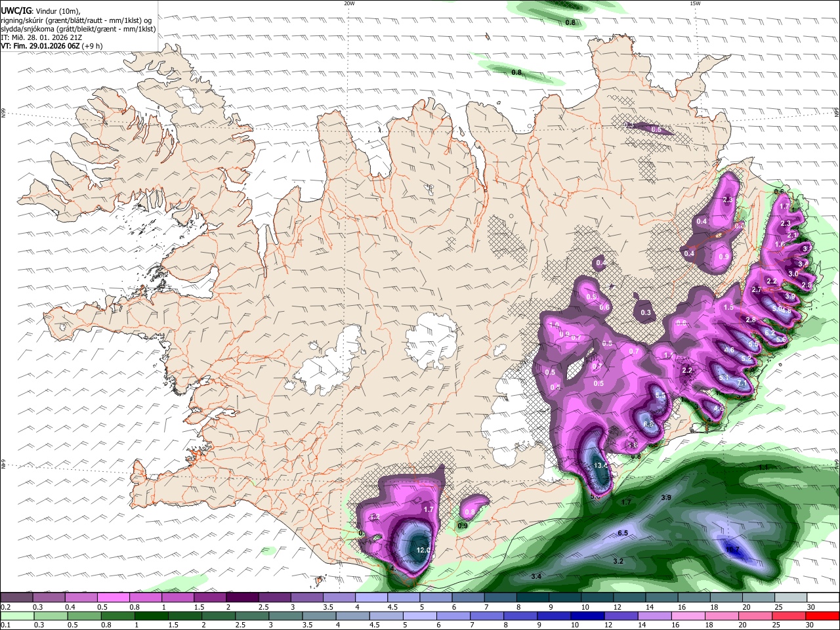Click the 0.4 label on the upper snow legend
The width and height of the screenshot is (840, 630).
70,607
